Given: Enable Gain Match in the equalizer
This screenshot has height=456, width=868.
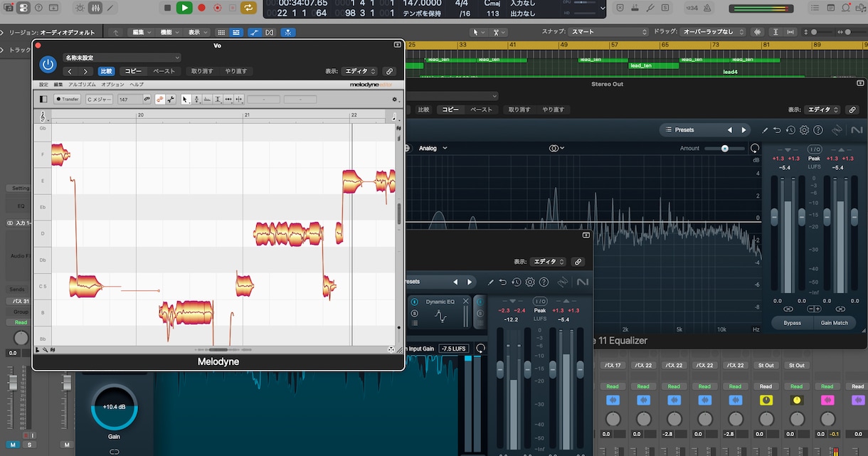Looking at the screenshot, I should 835,323.
